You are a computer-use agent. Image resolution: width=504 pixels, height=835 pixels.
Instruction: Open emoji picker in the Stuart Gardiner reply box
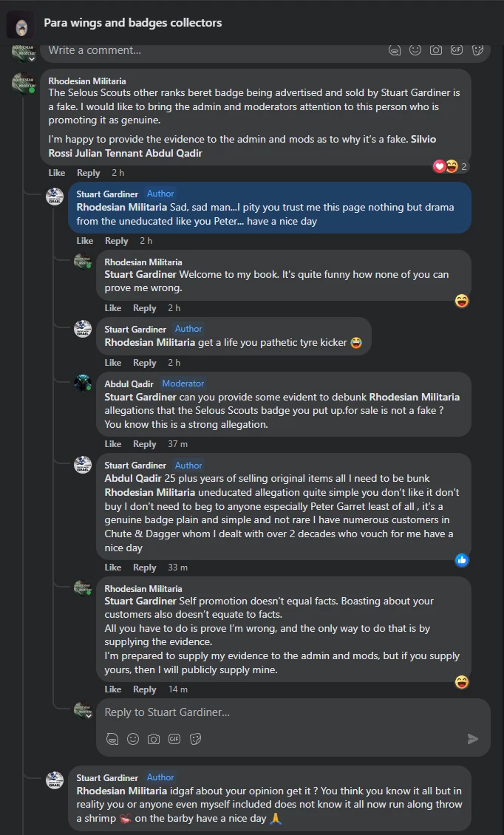pyautogui.click(x=133, y=739)
